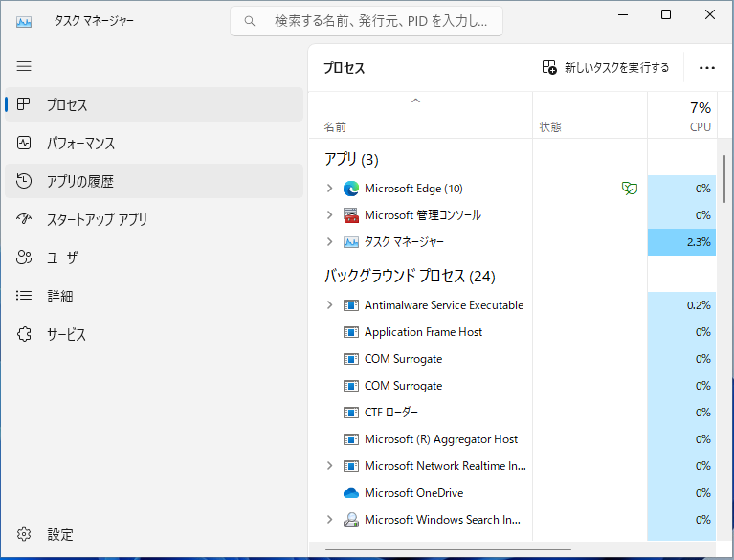Open the hamburger navigation menu
Screen dimensions: 734x560
[24, 66]
